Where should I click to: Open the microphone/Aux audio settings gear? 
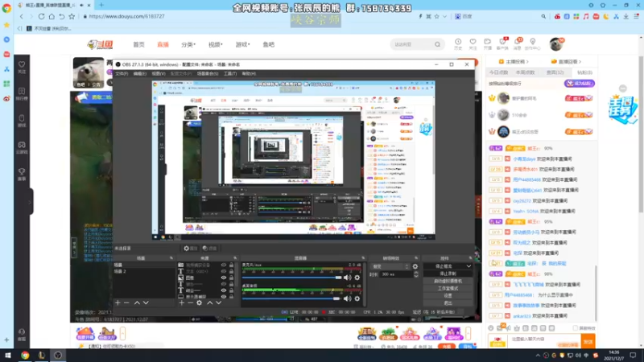357,278
